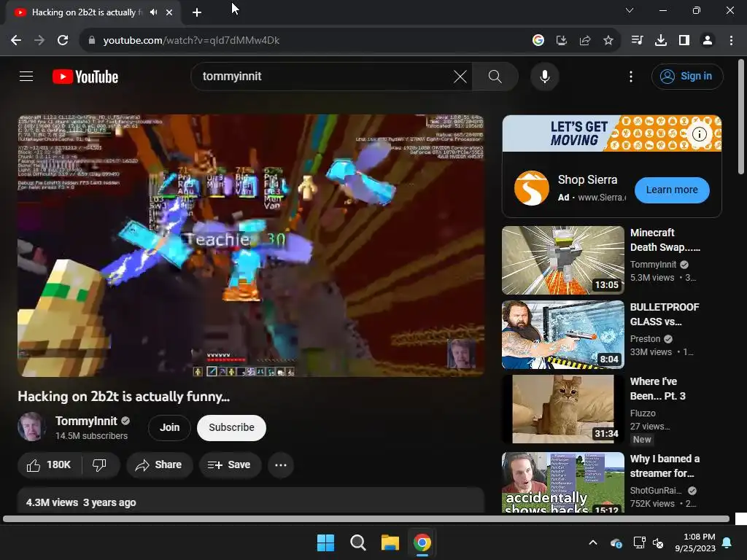Open the TommyInnit channel name link
Screen dimensions: 747x560
[86, 421]
